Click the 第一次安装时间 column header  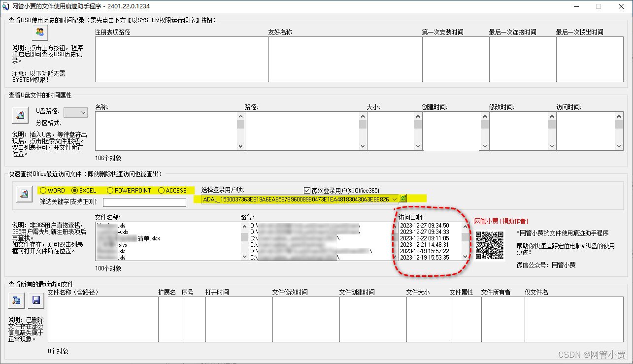click(x=443, y=33)
